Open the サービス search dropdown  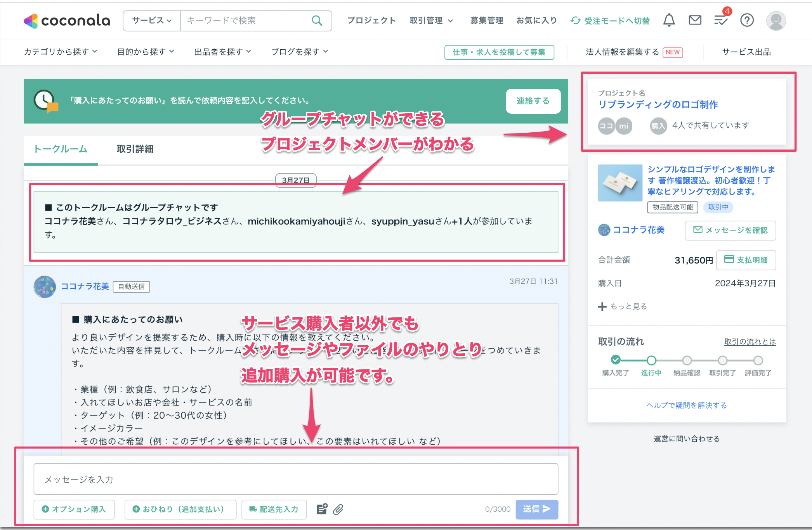[152, 21]
